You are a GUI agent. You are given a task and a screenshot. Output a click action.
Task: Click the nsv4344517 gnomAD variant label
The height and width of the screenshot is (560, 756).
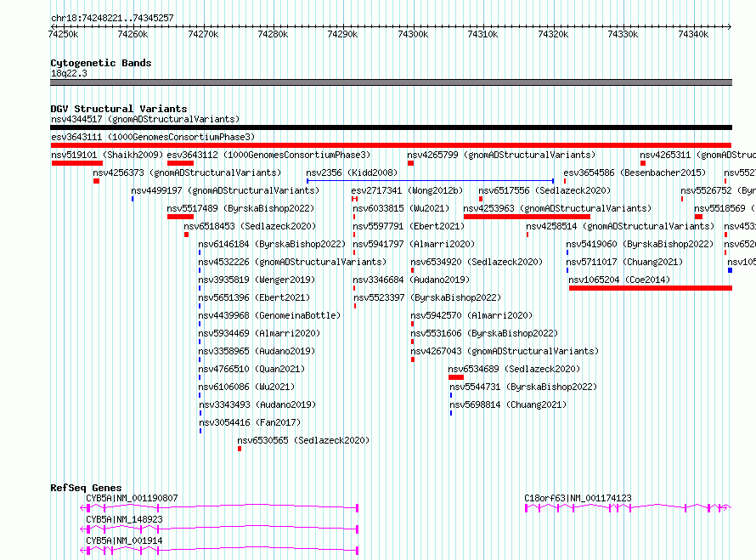(144, 119)
